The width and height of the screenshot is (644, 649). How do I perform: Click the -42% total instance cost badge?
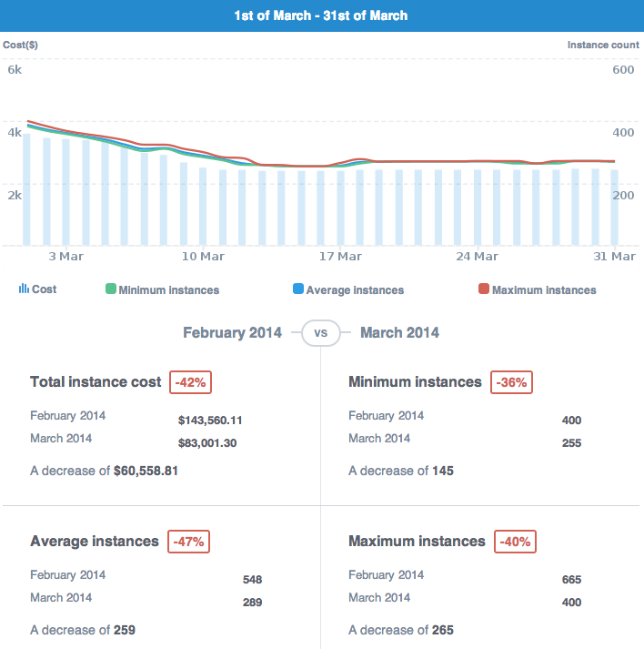[191, 383]
